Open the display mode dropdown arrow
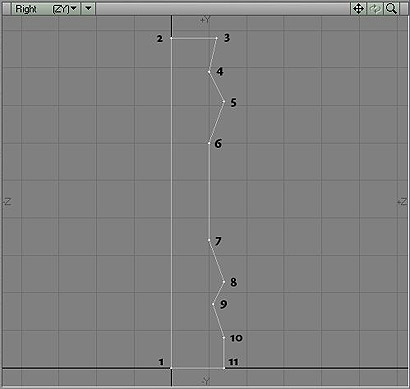Viewport: 410px width, 389px height. click(x=88, y=9)
